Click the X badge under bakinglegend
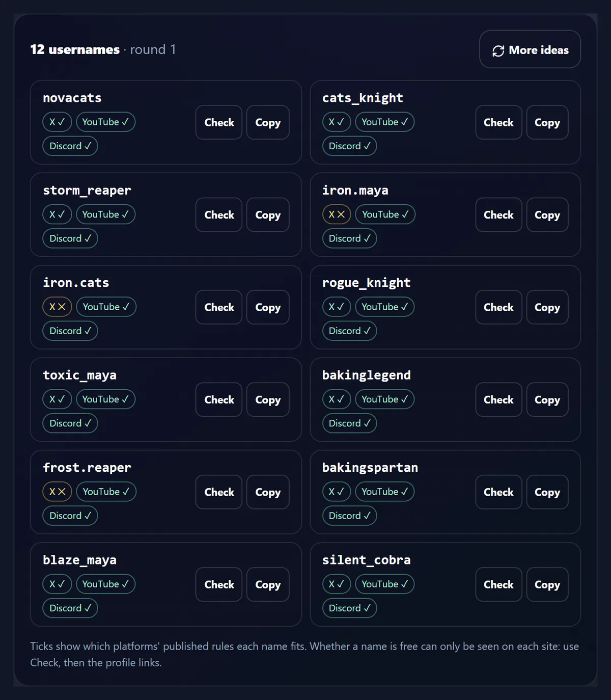 pyautogui.click(x=337, y=399)
